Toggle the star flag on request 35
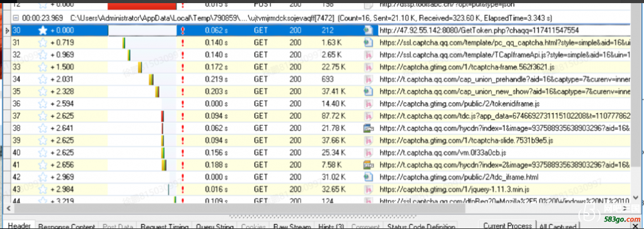 (x=43, y=91)
